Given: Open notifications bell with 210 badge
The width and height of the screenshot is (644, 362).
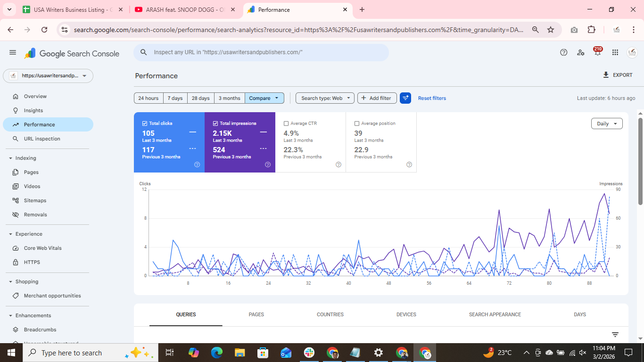Looking at the screenshot, I should tap(597, 52).
